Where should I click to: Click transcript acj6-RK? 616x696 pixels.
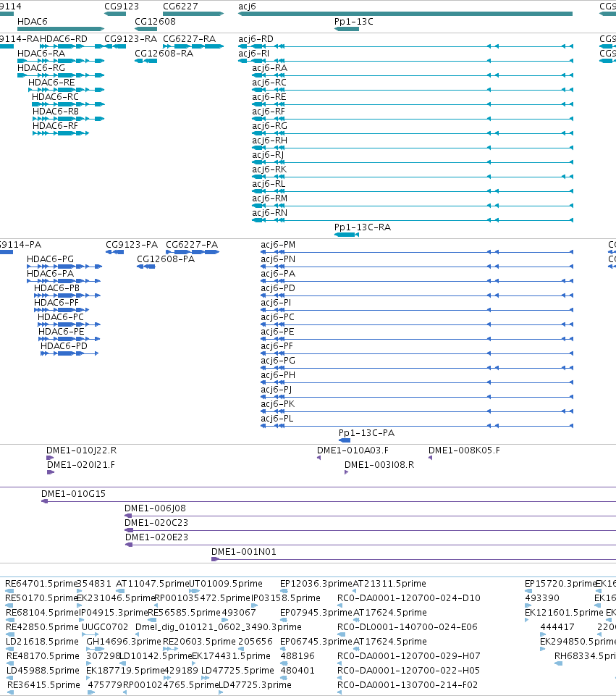tap(269, 169)
